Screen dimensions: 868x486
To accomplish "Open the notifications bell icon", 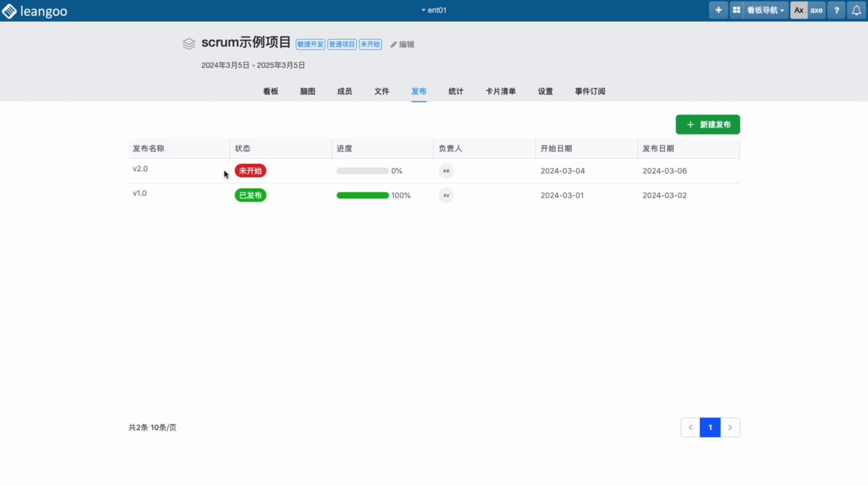I will (856, 10).
